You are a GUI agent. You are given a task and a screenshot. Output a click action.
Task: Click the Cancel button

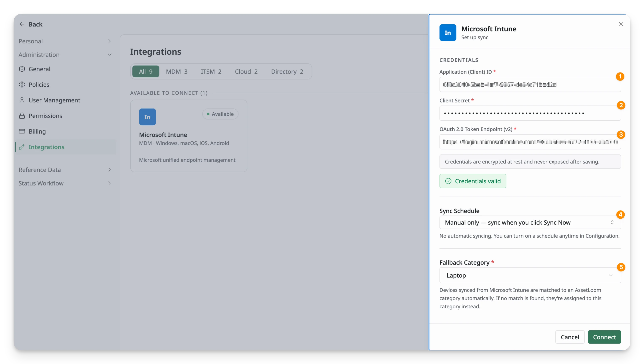click(570, 337)
